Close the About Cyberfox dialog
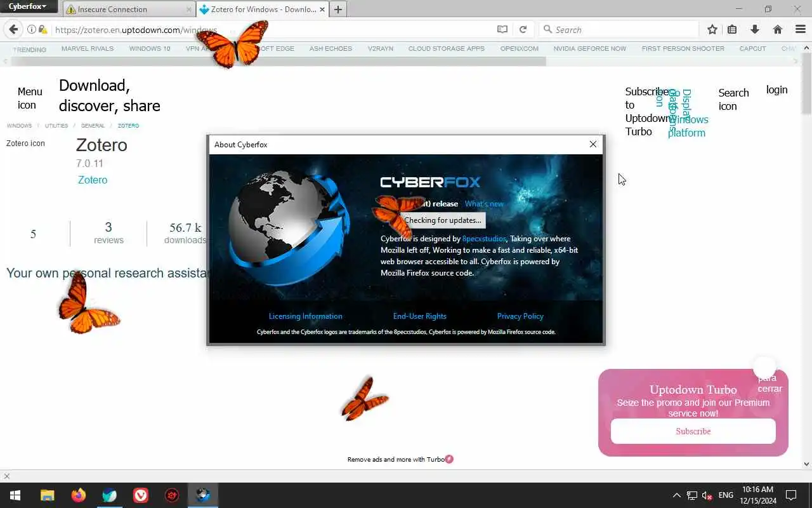812x508 pixels. (x=593, y=144)
